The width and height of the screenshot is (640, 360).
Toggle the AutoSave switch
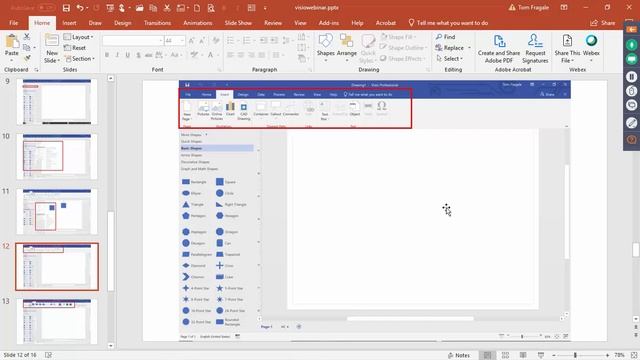coord(47,8)
